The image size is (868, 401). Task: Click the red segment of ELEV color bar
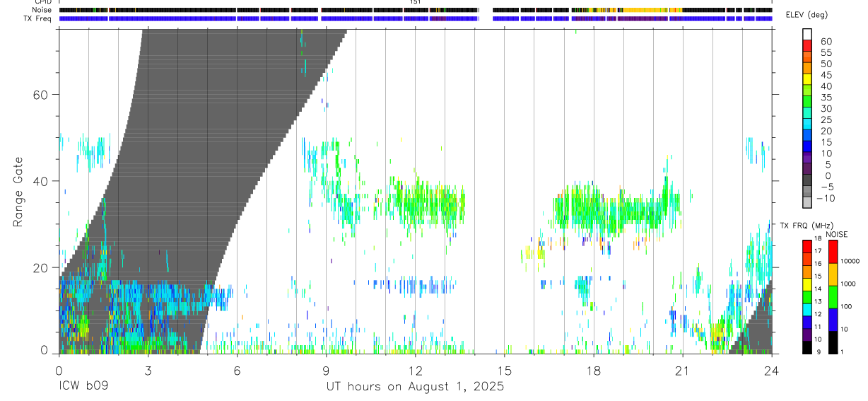pyautogui.click(x=807, y=45)
